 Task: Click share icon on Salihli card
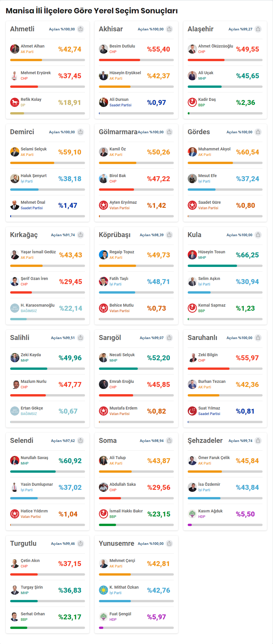81,338
